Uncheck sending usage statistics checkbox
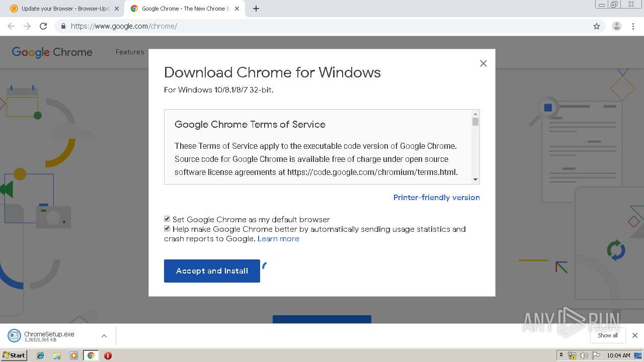644x362 pixels. click(x=167, y=228)
